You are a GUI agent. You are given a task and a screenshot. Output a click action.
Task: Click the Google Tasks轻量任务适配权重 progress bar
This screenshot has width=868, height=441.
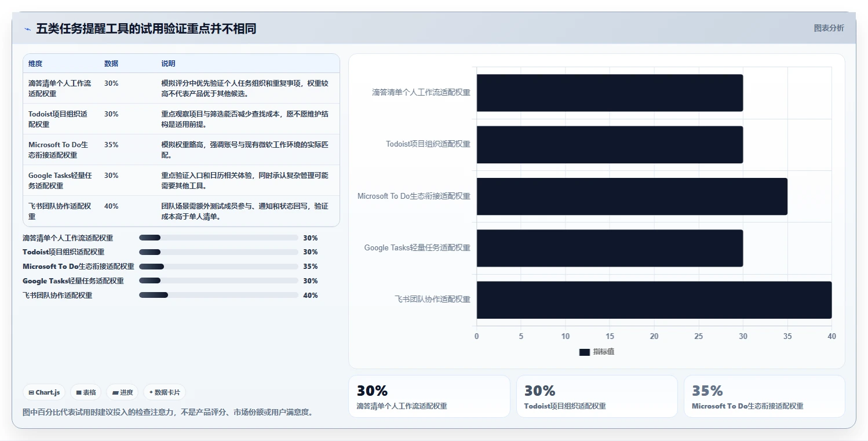pos(218,280)
